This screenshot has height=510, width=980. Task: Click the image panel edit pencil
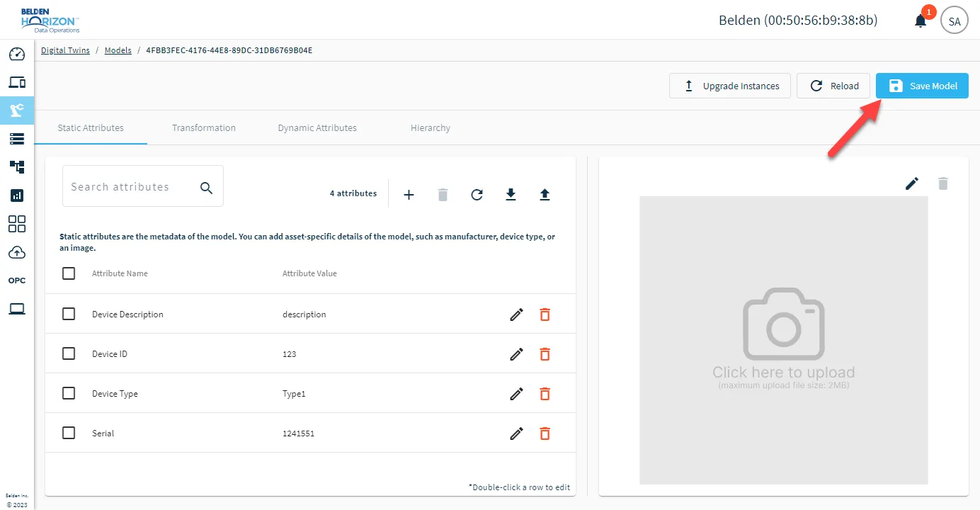click(x=912, y=183)
